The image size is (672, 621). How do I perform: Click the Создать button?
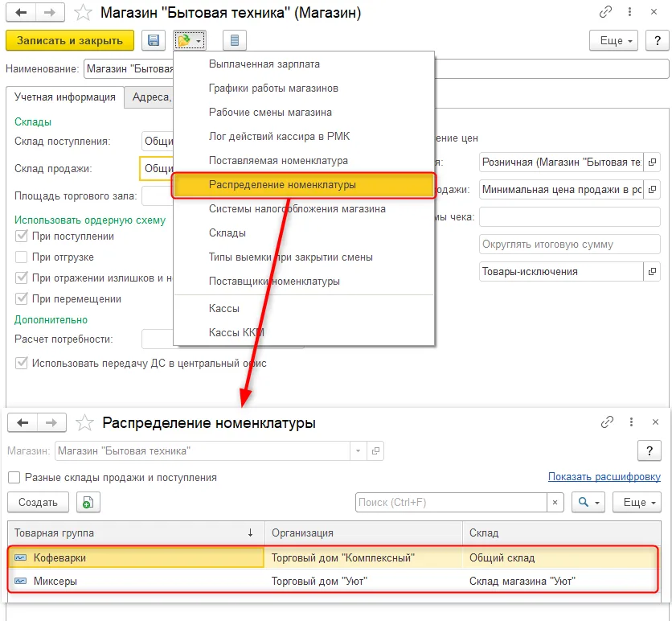38,502
